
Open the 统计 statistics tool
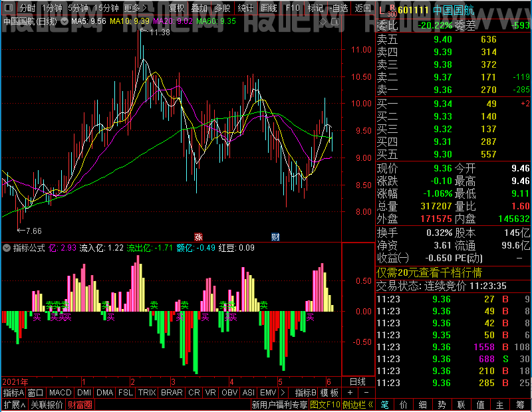click(x=245, y=8)
